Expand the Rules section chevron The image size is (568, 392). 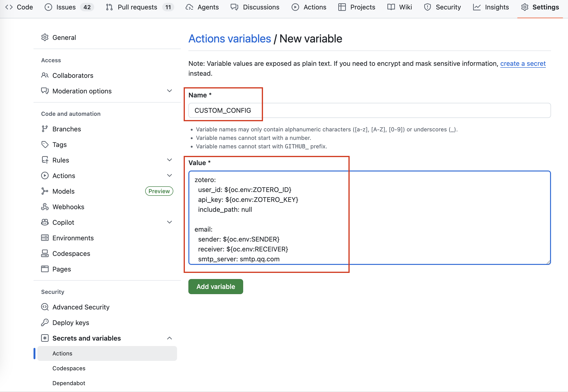coord(169,160)
